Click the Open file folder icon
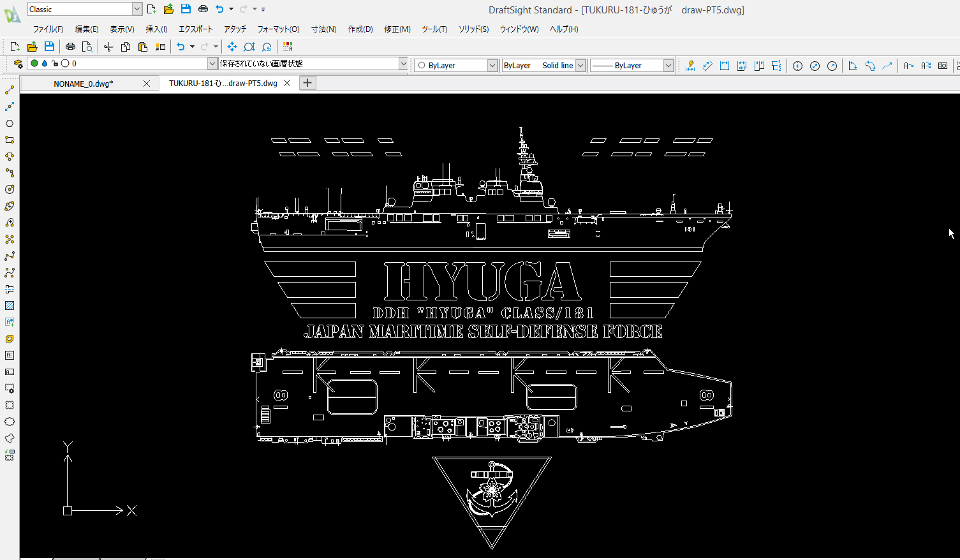Image resolution: width=960 pixels, height=560 pixels. (x=32, y=47)
